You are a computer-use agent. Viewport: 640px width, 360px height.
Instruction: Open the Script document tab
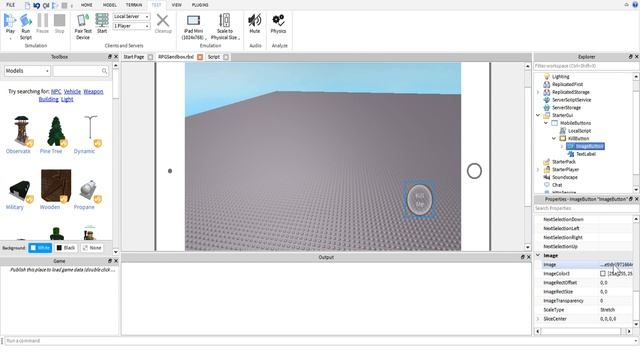(x=213, y=57)
